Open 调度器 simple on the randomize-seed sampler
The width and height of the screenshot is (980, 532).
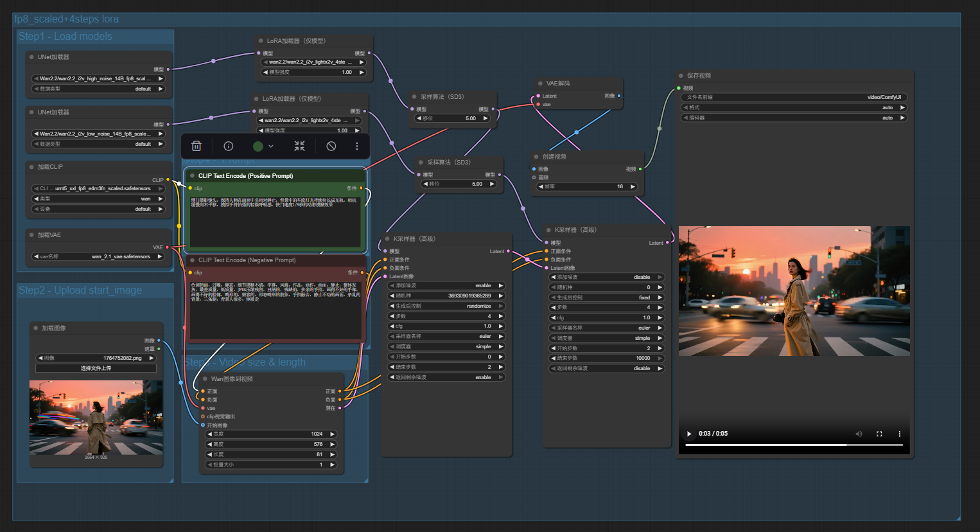pos(446,347)
